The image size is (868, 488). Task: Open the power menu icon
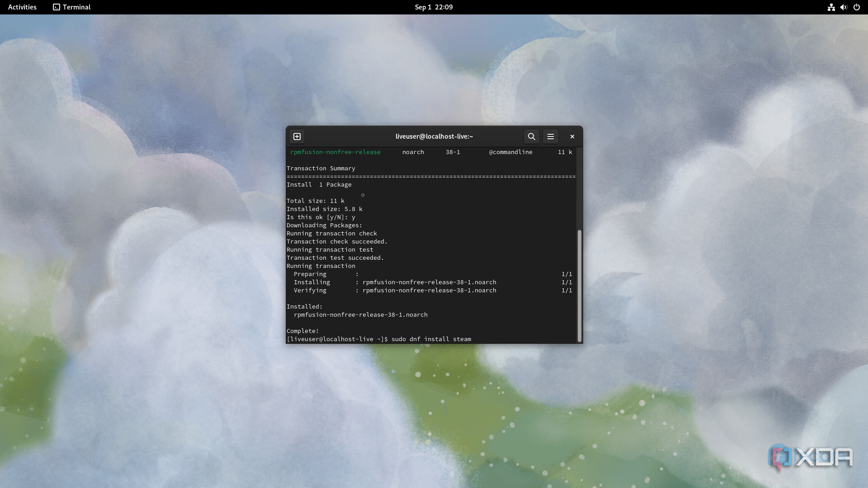(x=857, y=7)
